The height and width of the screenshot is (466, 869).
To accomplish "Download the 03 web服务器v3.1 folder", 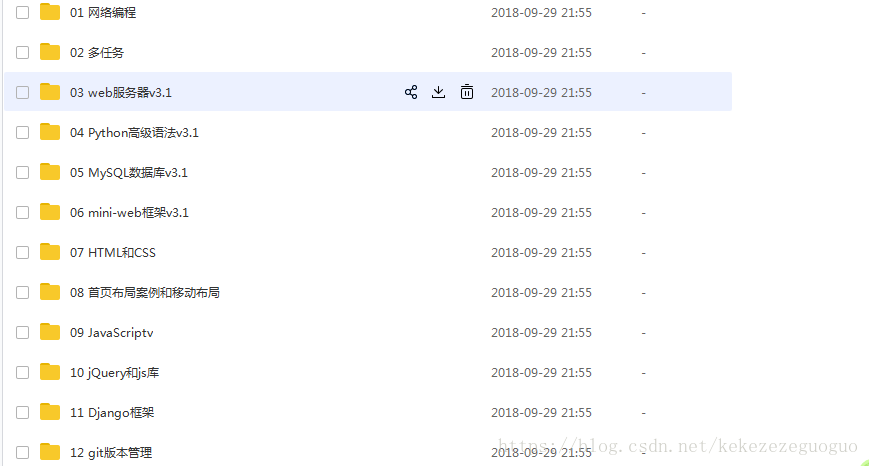I will [x=438, y=92].
